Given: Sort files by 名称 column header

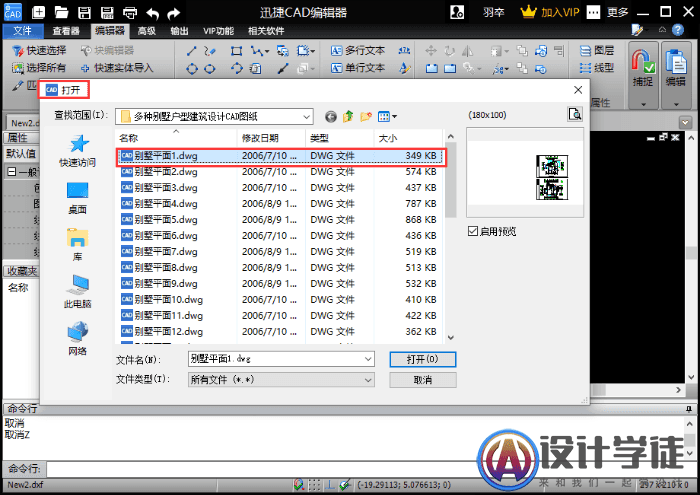Looking at the screenshot, I should pyautogui.click(x=176, y=138).
